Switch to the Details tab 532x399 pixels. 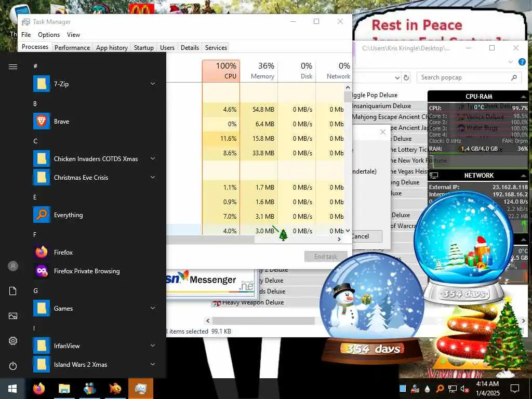(190, 47)
